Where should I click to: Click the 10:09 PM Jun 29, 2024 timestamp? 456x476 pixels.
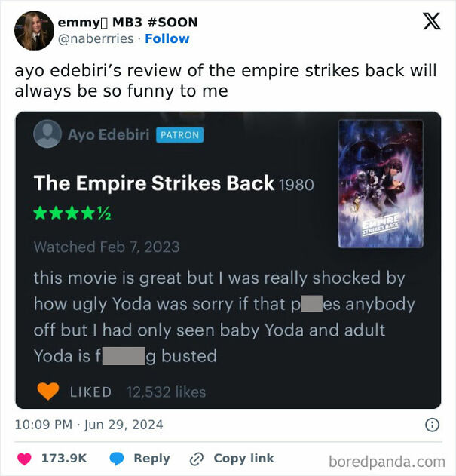pyautogui.click(x=89, y=425)
